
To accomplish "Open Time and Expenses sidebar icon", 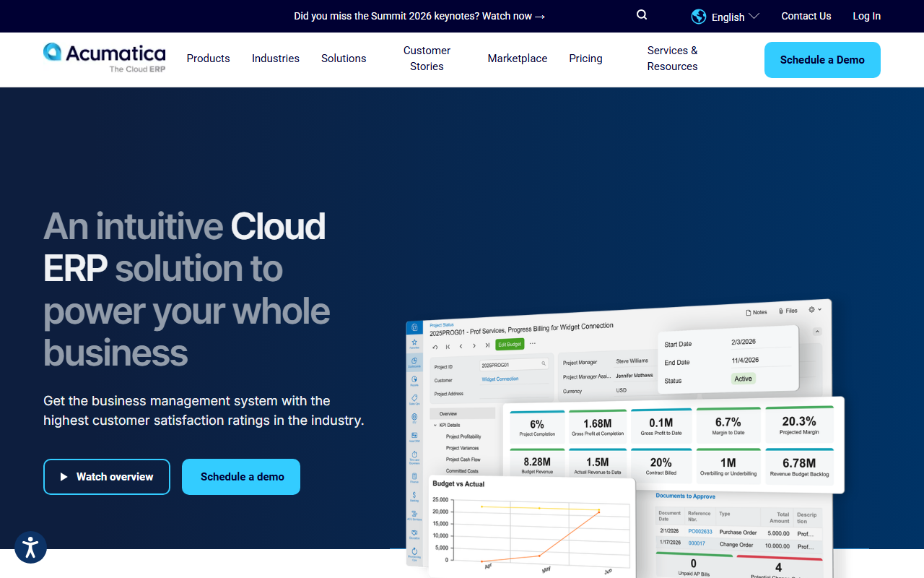I will [x=414, y=456].
